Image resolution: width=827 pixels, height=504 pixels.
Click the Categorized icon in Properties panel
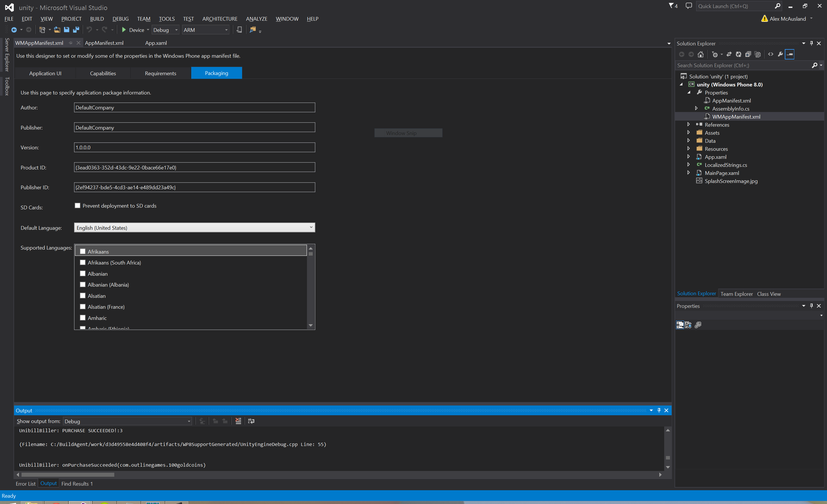(680, 325)
